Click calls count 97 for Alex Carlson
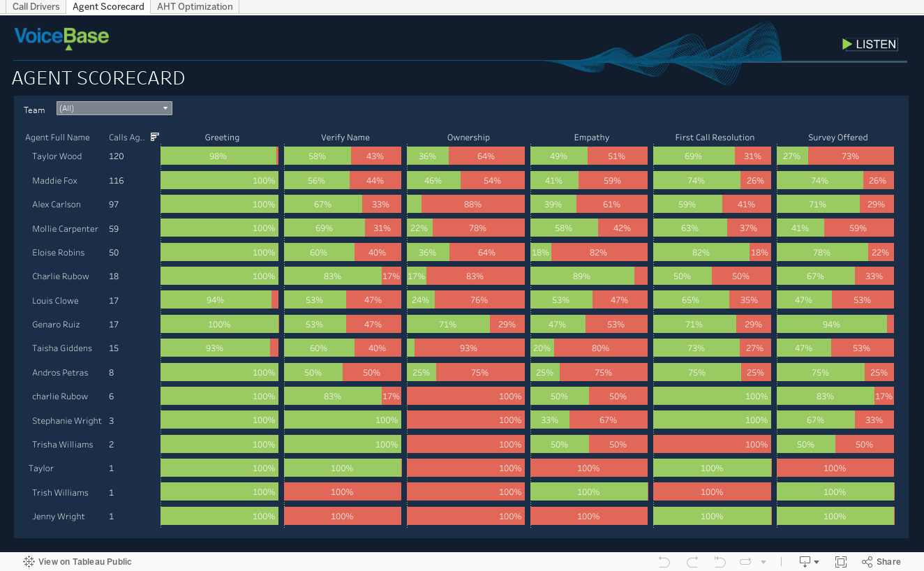This screenshot has height=571, width=924. pos(114,205)
